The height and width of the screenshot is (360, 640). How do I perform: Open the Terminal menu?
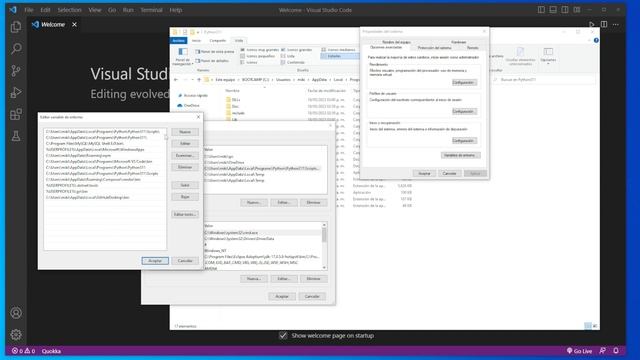click(151, 10)
